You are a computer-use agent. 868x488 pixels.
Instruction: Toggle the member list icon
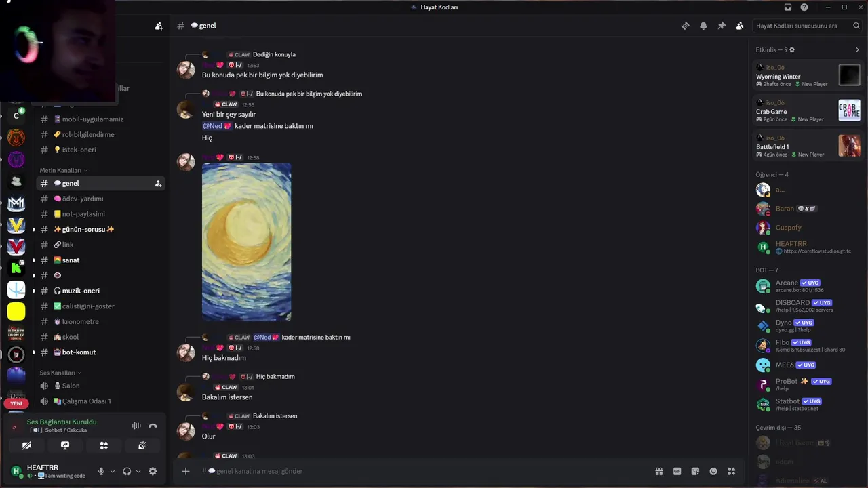[739, 26]
